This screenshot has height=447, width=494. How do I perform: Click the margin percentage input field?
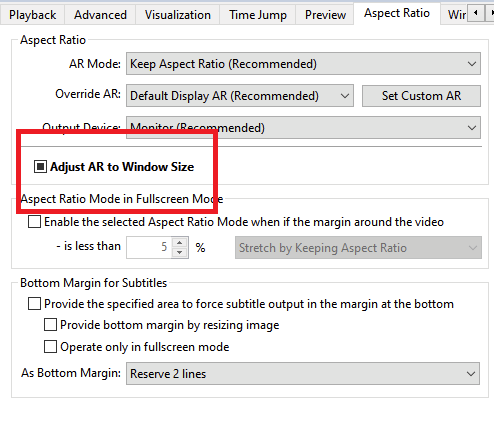coord(149,247)
